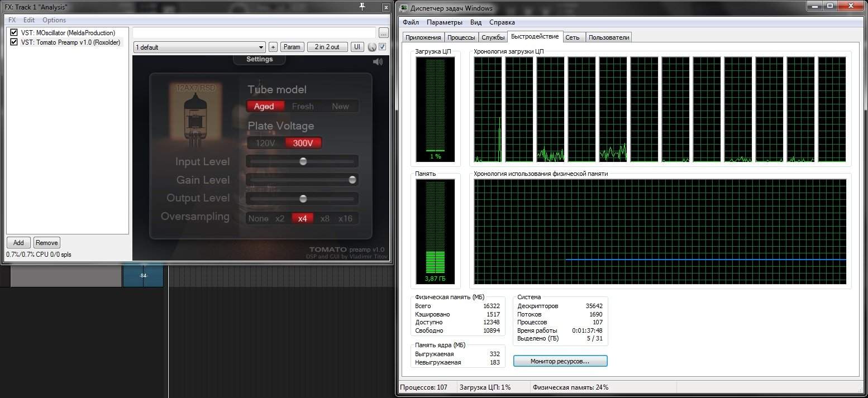Click the FX comment input field

point(255,33)
